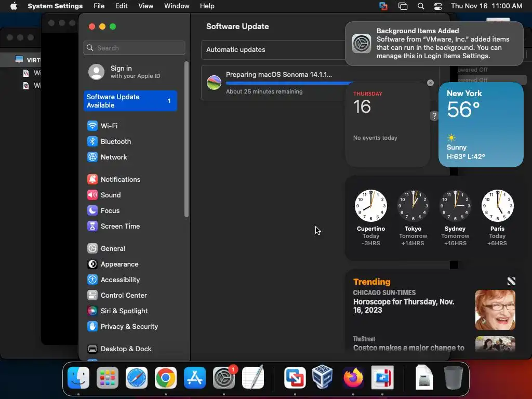Screen dimensions: 532x399
Task: Click Stage Manager menu bar icon
Action: pos(403,6)
